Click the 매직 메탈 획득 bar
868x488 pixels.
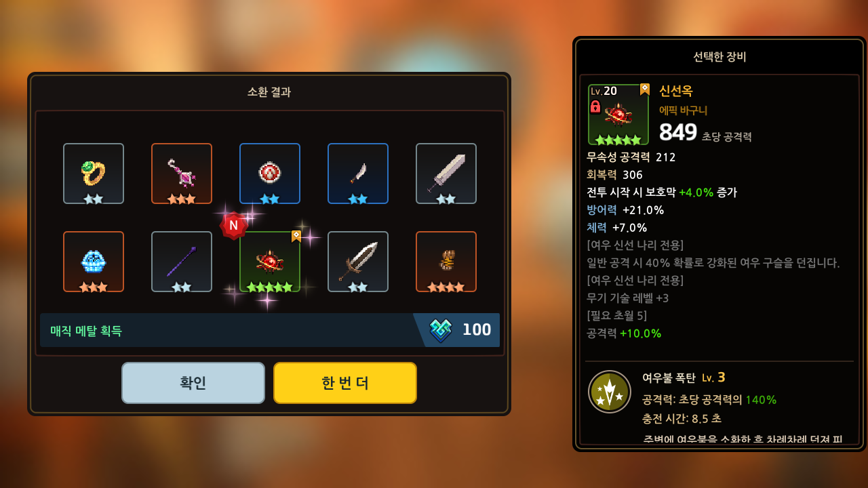tap(270, 330)
